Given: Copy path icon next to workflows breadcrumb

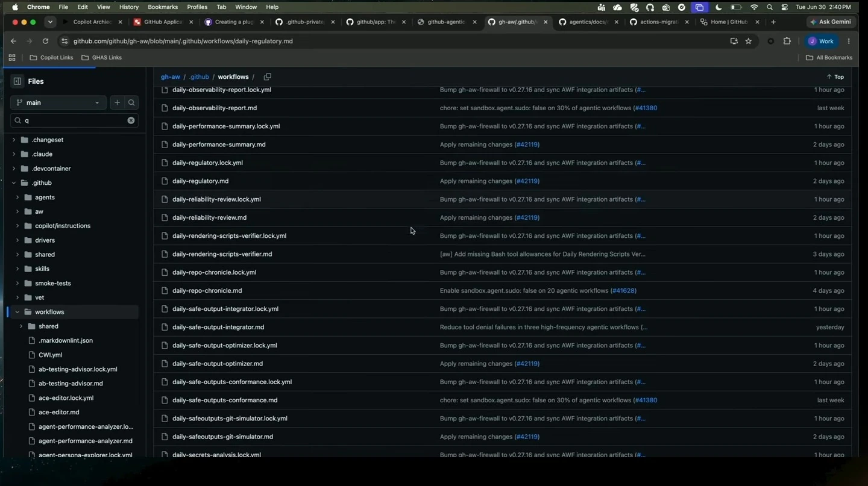Looking at the screenshot, I should pos(267,76).
